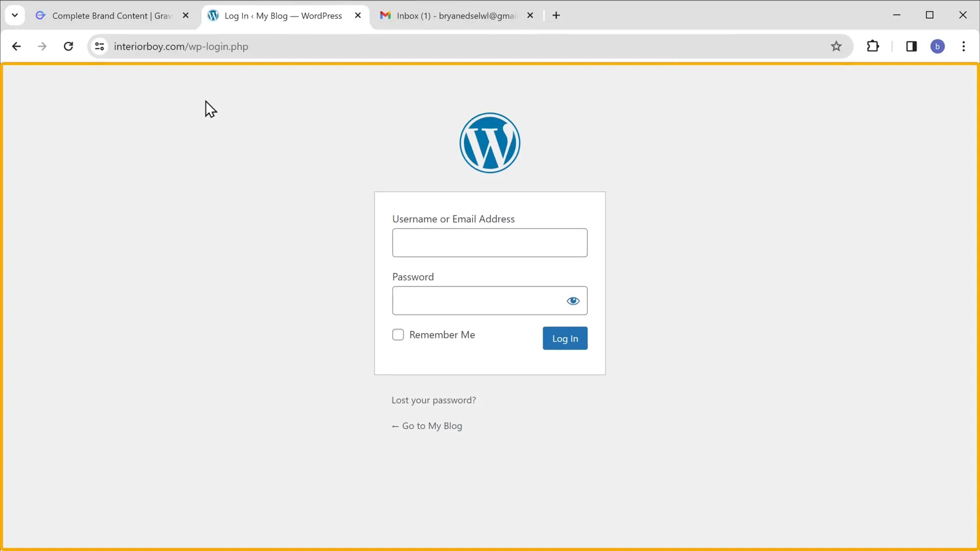Click the Google favicon on first tab

pos(40,15)
